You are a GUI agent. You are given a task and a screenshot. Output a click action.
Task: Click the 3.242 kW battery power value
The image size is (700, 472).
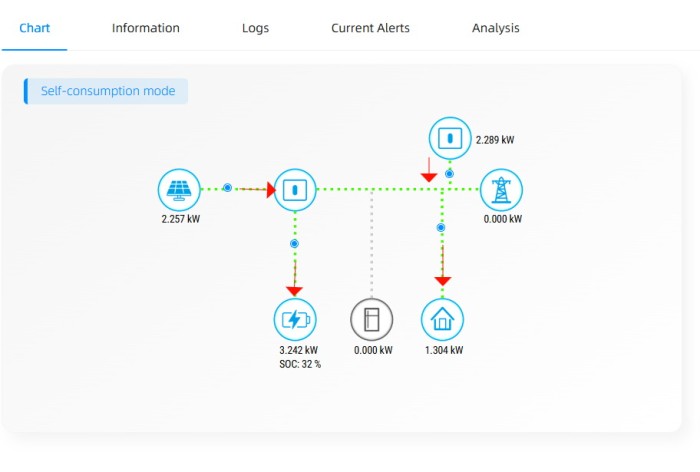[x=298, y=351]
